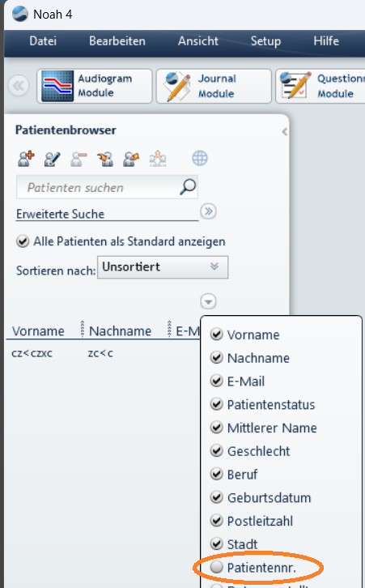The image size is (365, 588).
Task: Click the remove patient icon
Action: (79, 159)
